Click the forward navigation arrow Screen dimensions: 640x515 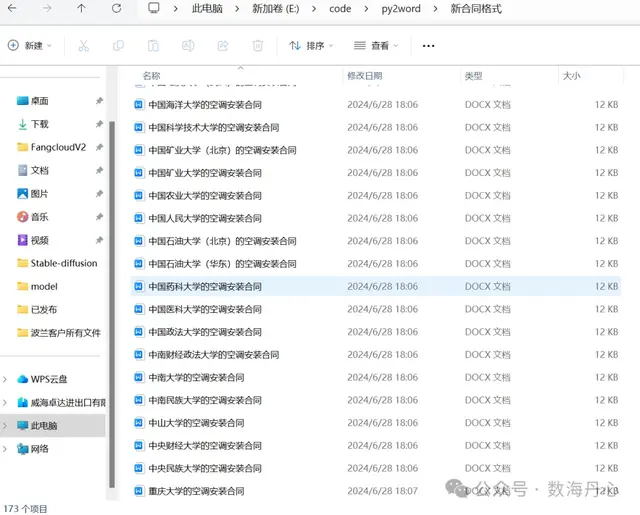point(47,8)
